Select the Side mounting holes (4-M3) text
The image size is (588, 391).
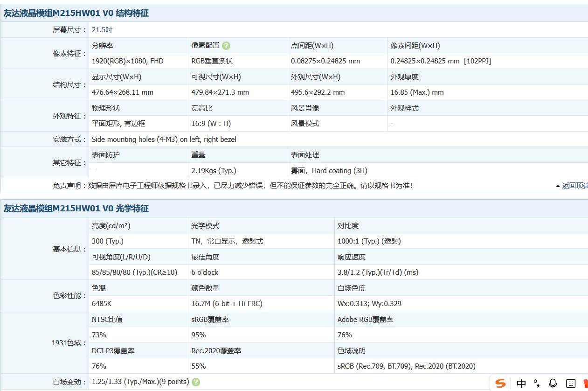click(x=164, y=139)
